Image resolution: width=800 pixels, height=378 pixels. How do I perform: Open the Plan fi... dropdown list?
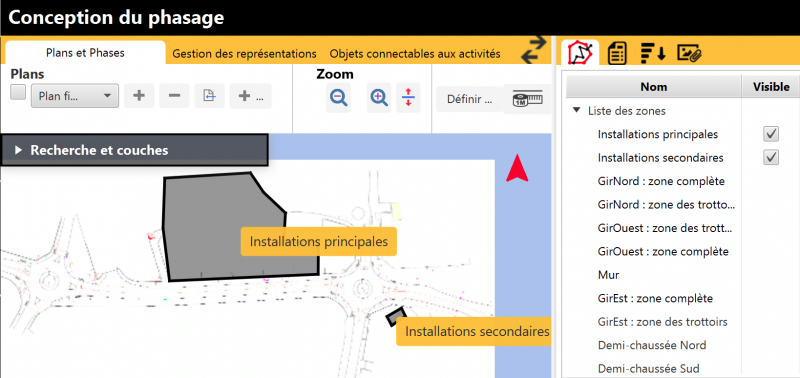75,96
